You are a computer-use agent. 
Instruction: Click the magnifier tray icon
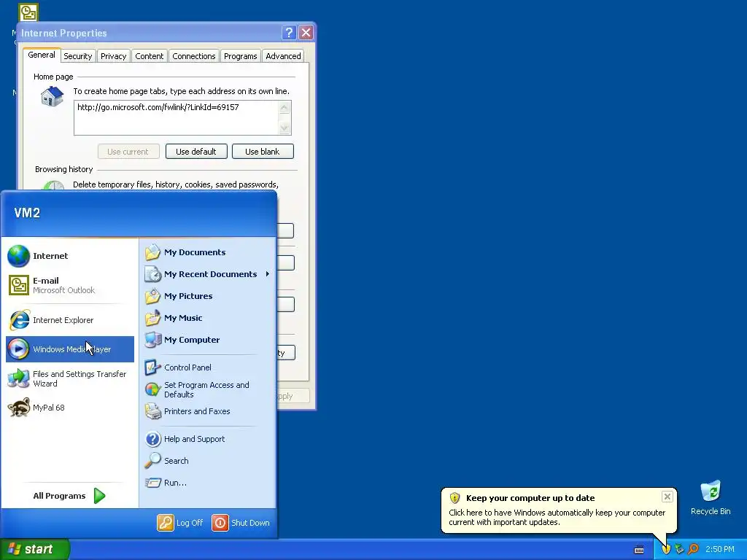coord(694,549)
